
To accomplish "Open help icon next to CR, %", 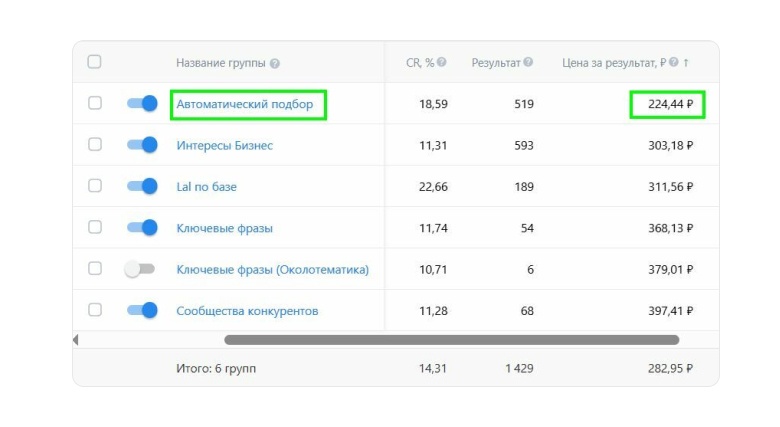I will click(441, 62).
